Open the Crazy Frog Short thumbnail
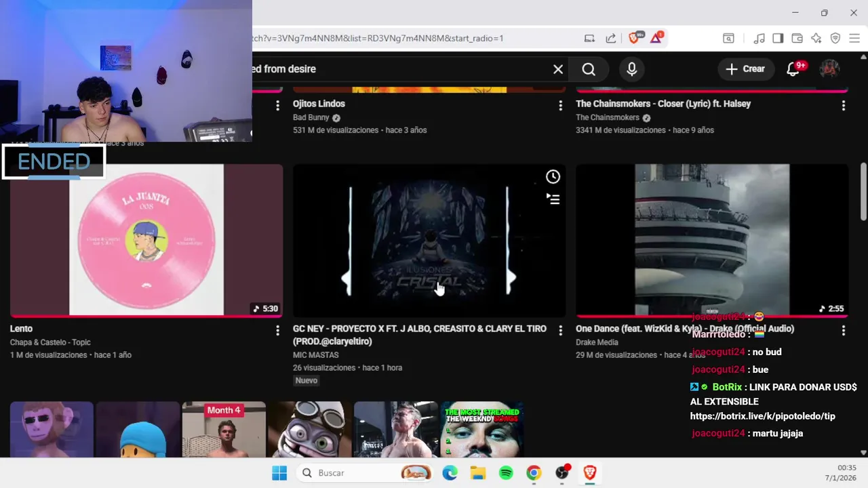 click(x=310, y=430)
